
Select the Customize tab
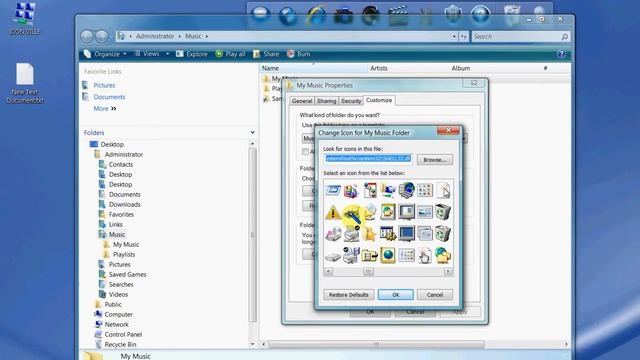tap(379, 100)
